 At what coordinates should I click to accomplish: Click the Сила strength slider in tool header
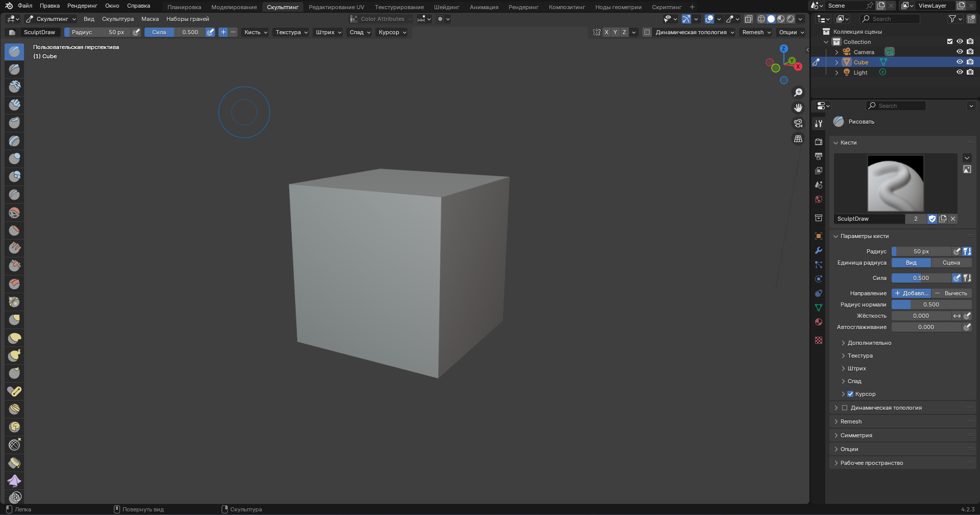(175, 32)
